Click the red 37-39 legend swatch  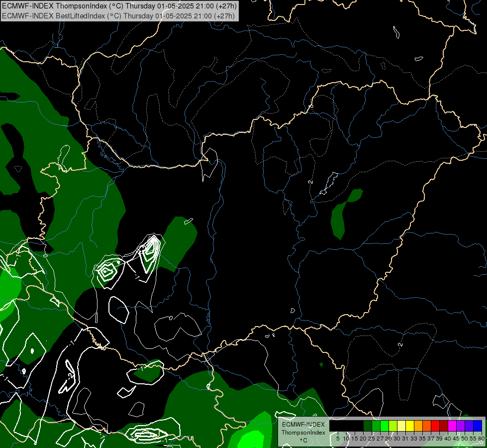pos(435,426)
